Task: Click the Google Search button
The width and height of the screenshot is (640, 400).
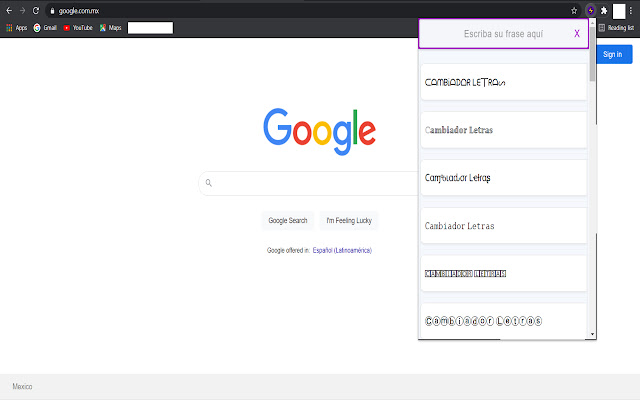Action: 288,220
